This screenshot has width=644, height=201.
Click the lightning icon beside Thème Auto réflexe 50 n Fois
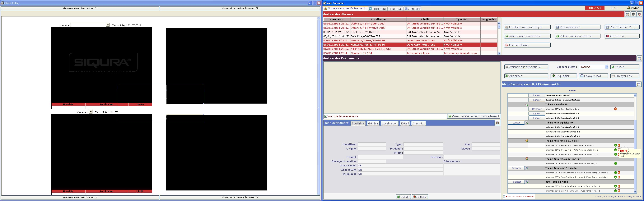point(526,141)
